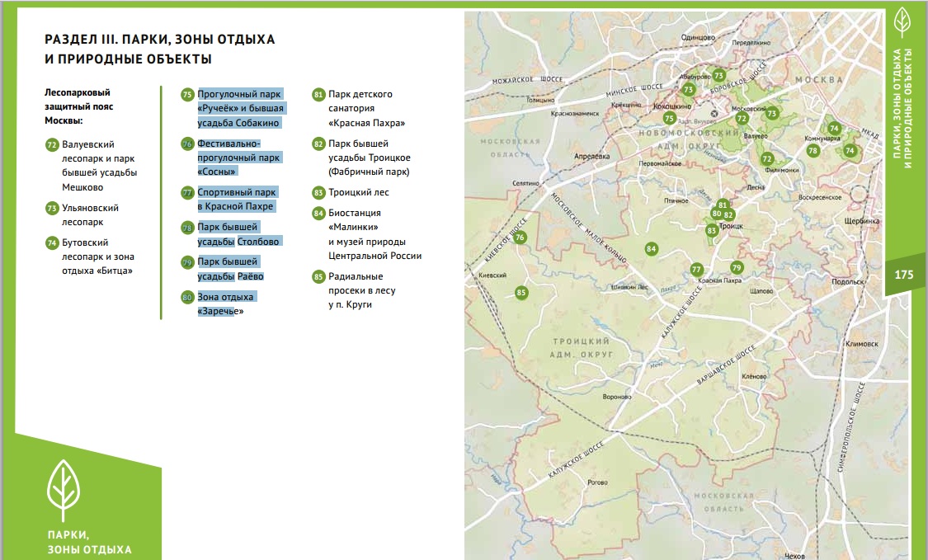The image size is (928, 560).
Task: Select map marker 84 at map center
Action: pos(651,248)
